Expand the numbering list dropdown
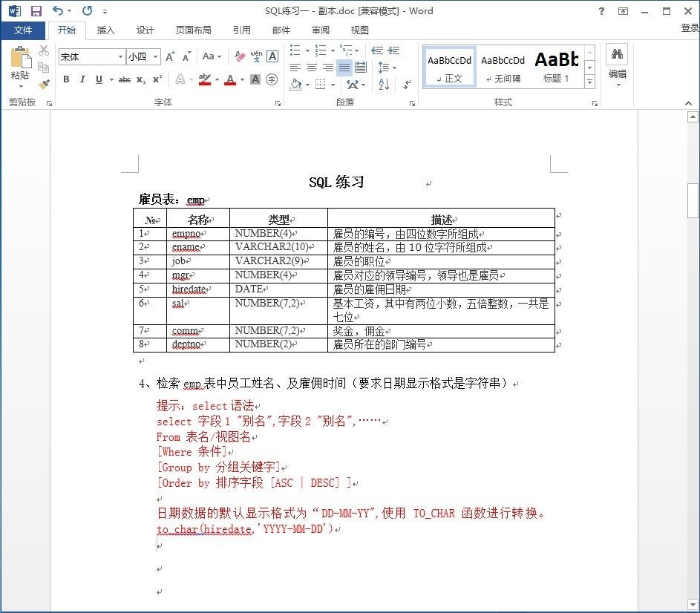The height and width of the screenshot is (613, 700). (x=333, y=51)
